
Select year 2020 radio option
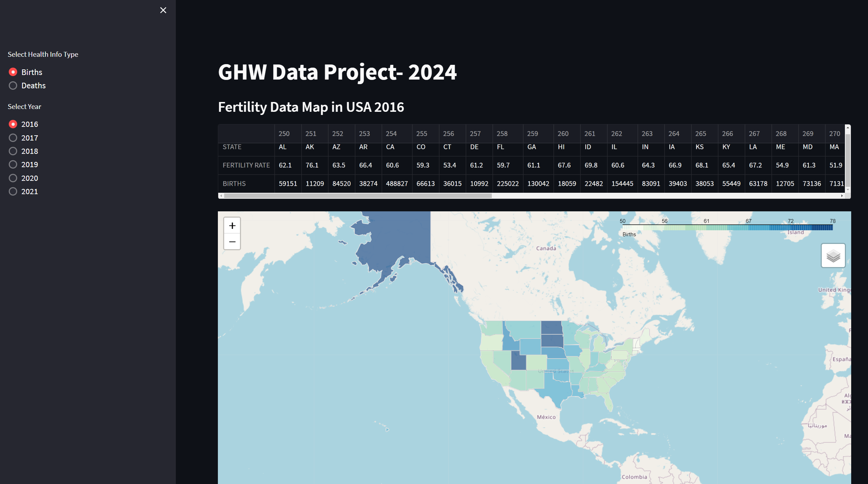(x=13, y=178)
